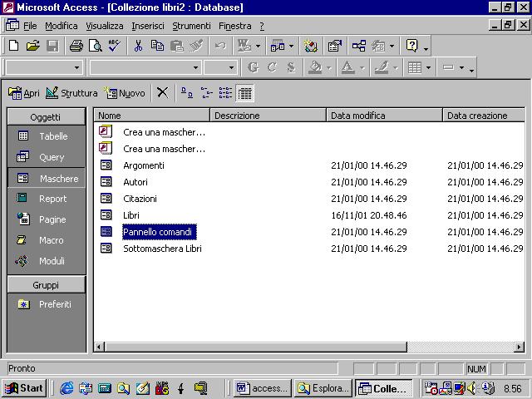Click the Oggetti bar header
Image resolution: width=532 pixels, height=399 pixels.
point(46,117)
